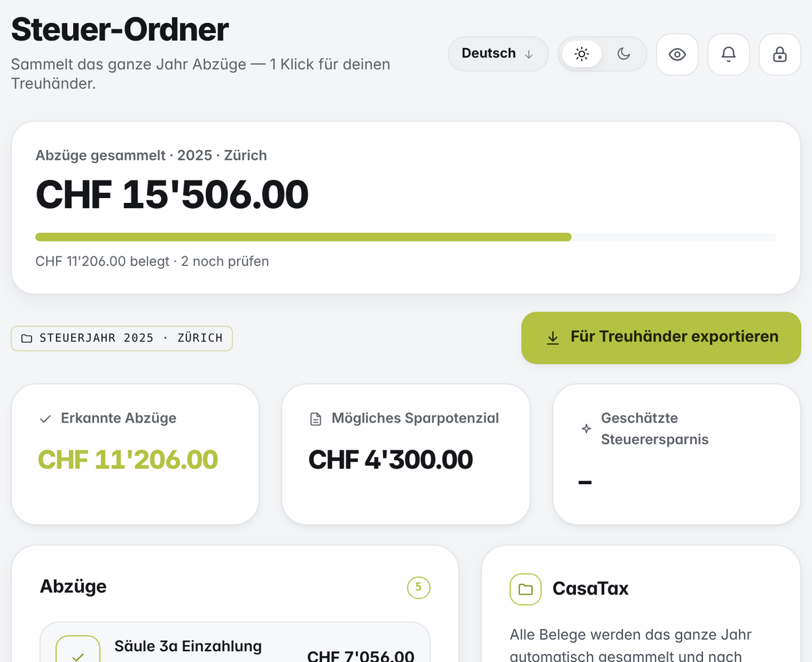Export data via Für Treuhänder exportieren
Image resolution: width=812 pixels, height=662 pixels.
[661, 337]
